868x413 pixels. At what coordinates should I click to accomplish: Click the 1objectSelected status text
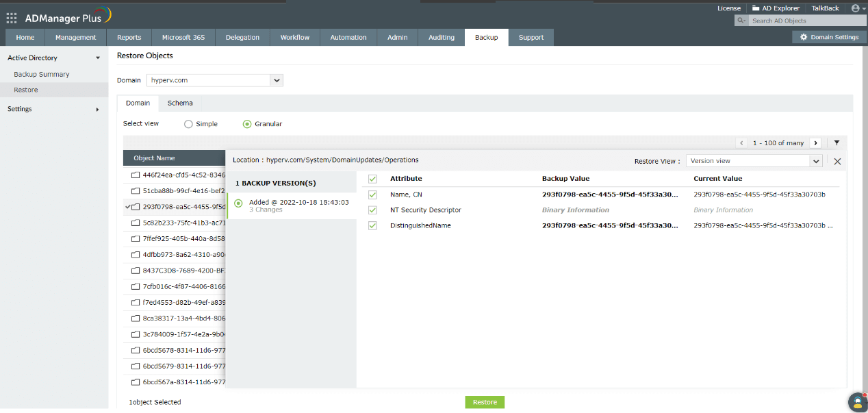click(x=155, y=402)
